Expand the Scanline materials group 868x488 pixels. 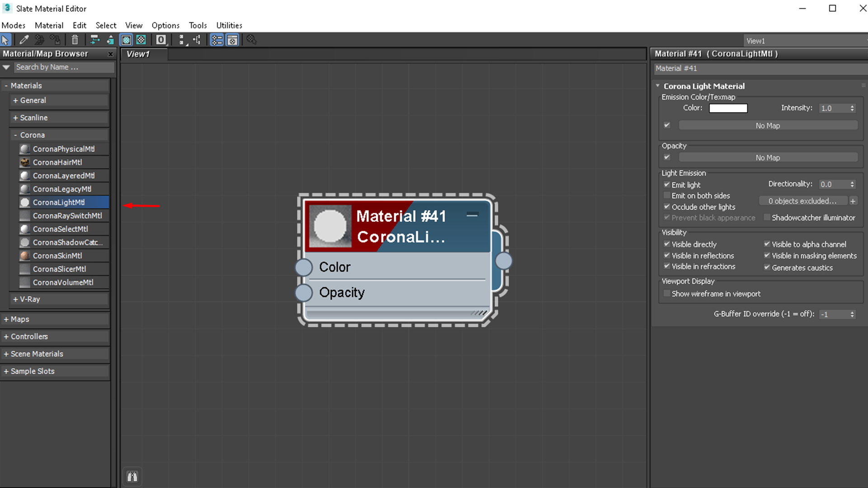point(59,117)
